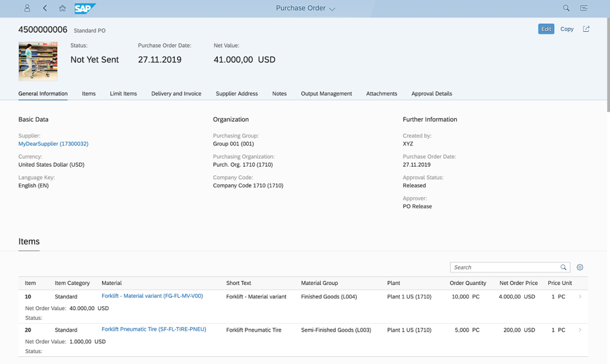Open Forklift - Material variant link
610x364 pixels.
pos(152,296)
